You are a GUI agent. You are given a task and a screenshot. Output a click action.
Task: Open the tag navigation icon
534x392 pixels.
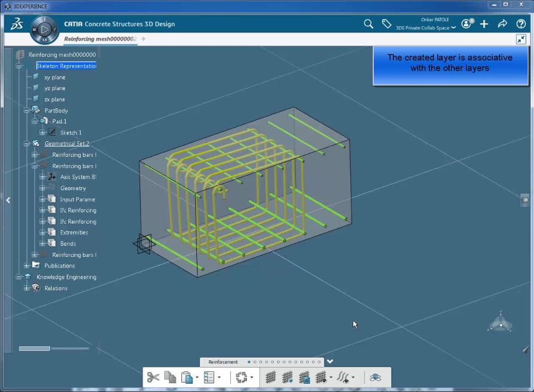click(x=386, y=24)
